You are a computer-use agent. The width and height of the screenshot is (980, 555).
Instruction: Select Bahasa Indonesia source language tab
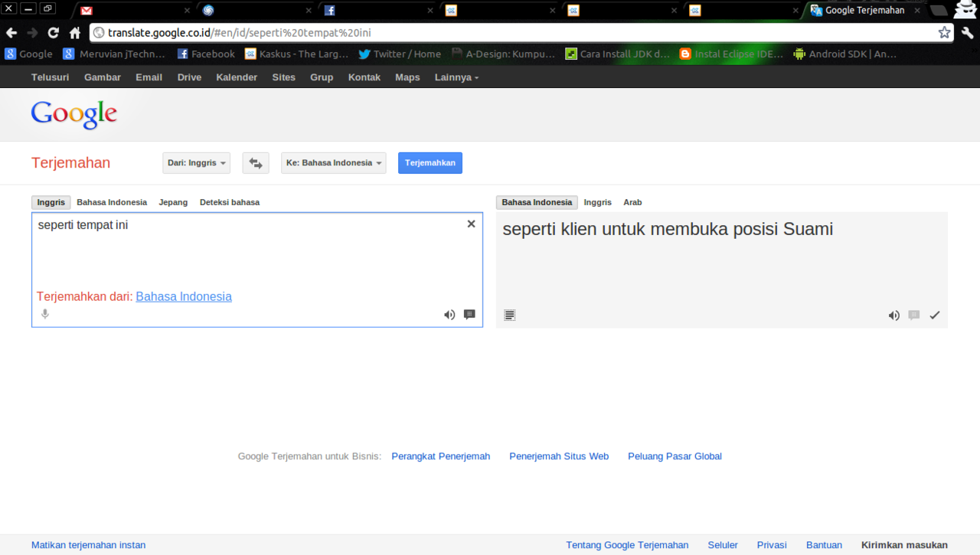tap(112, 202)
